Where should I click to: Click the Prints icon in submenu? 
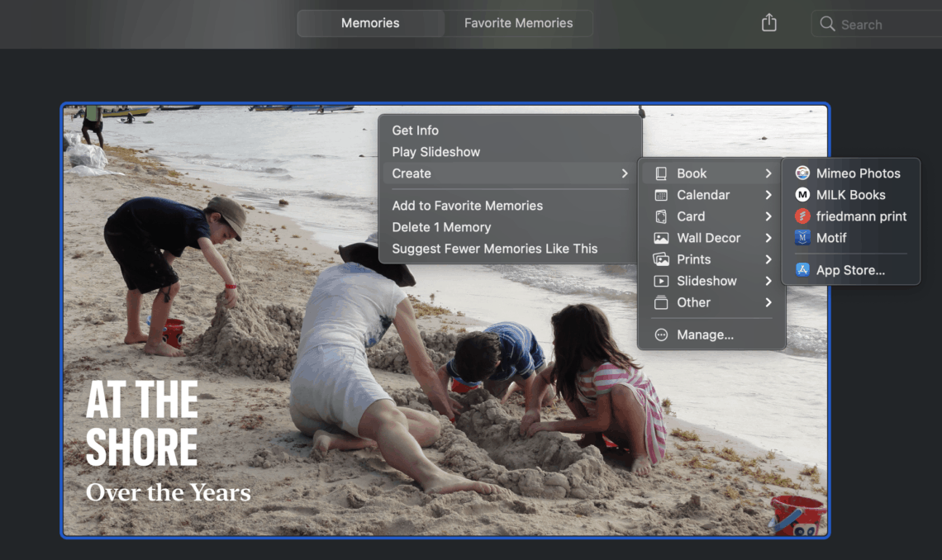coord(661,259)
